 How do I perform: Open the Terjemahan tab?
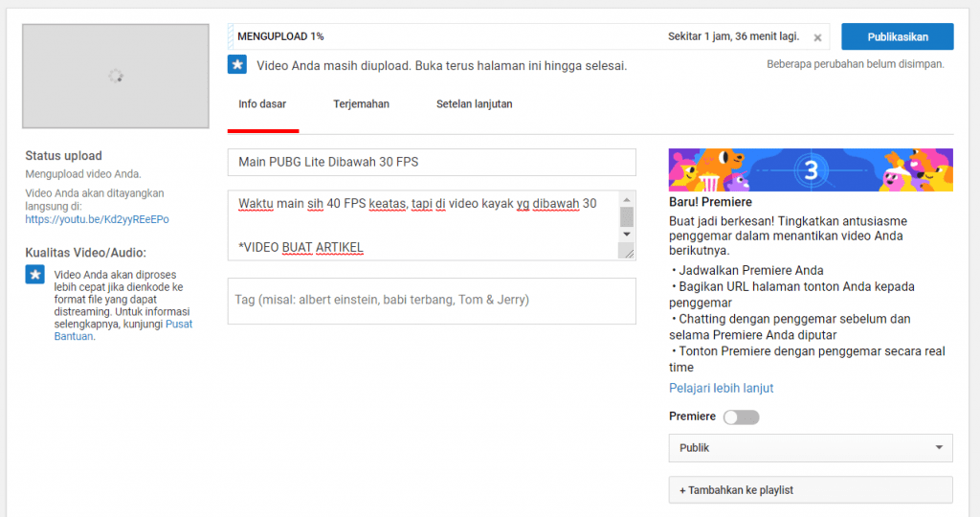pos(361,104)
